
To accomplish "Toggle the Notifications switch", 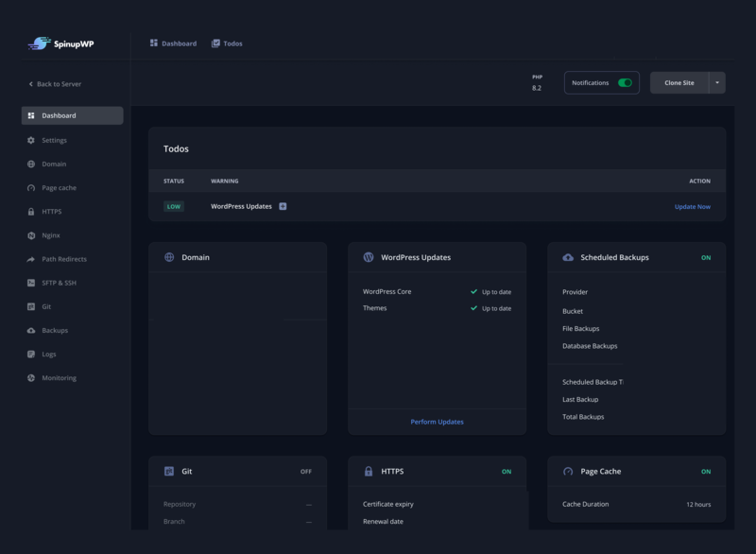I will (x=625, y=83).
